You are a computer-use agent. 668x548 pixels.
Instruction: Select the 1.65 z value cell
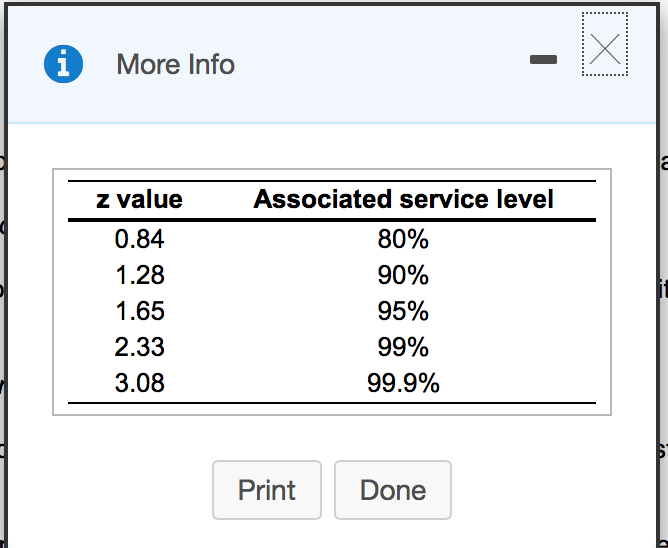139,311
